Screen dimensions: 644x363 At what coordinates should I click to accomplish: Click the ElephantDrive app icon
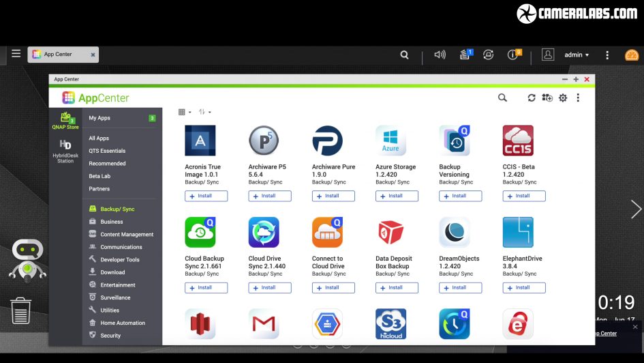pos(518,232)
